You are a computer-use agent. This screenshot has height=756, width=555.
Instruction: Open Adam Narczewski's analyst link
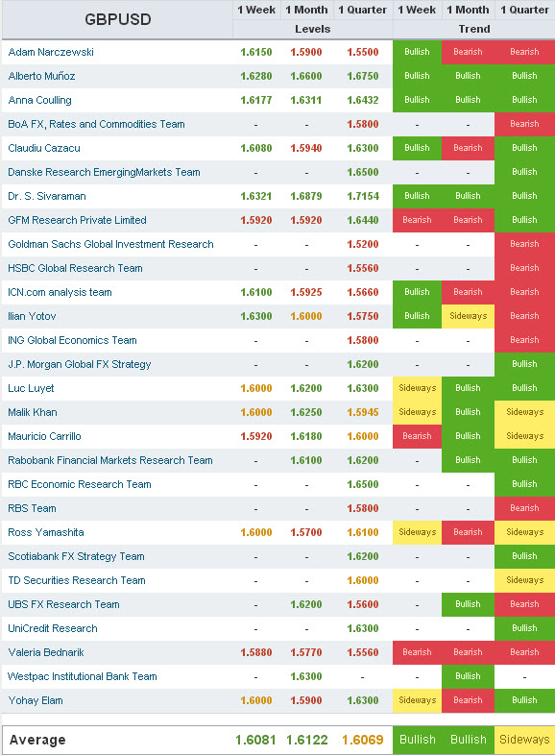pyautogui.click(x=51, y=52)
